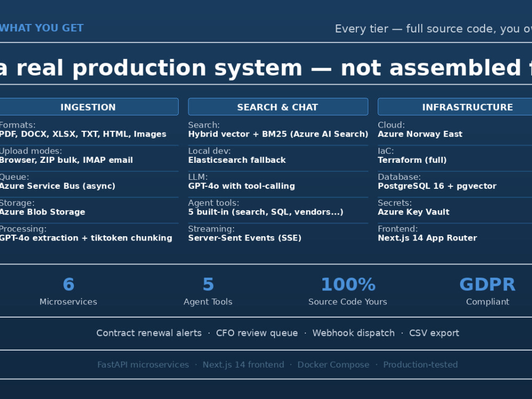This screenshot has width=532, height=399.
Task: Click the 'Cloud:' label
Action: tap(391, 125)
